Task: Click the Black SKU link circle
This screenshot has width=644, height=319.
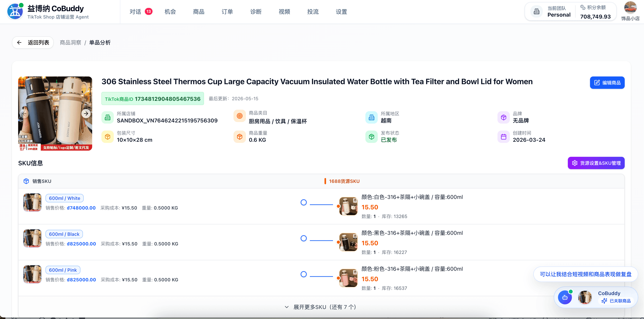Action: [x=303, y=238]
